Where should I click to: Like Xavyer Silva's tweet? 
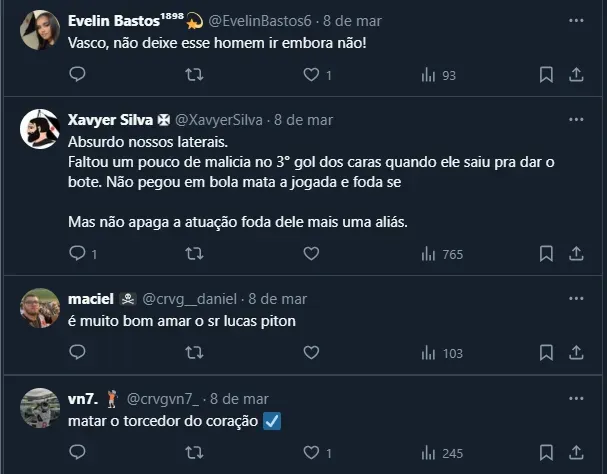pos(311,254)
